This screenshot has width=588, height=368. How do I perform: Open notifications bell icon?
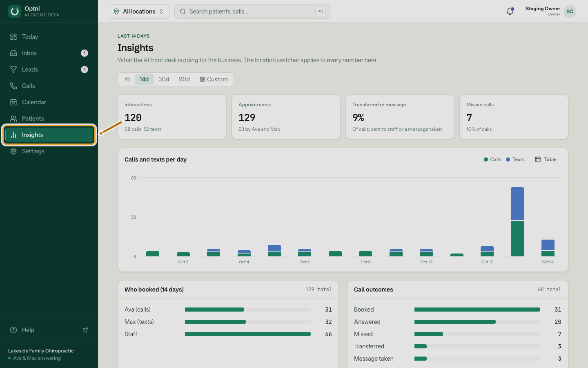click(x=510, y=11)
